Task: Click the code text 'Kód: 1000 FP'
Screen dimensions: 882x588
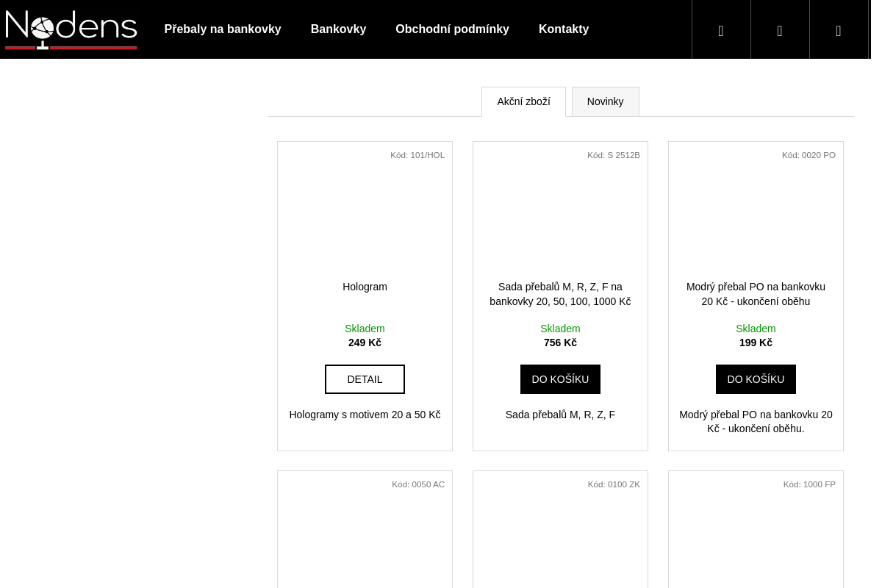Action: (809, 484)
